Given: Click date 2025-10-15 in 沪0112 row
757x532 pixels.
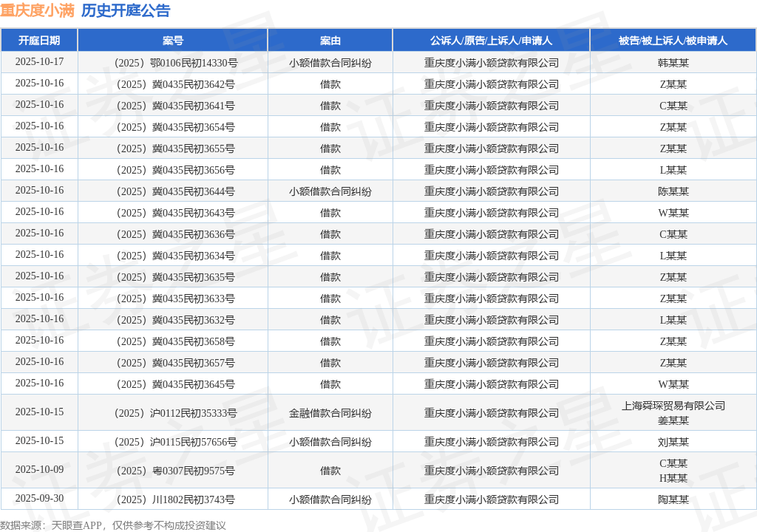Looking at the screenshot, I should (x=39, y=412).
